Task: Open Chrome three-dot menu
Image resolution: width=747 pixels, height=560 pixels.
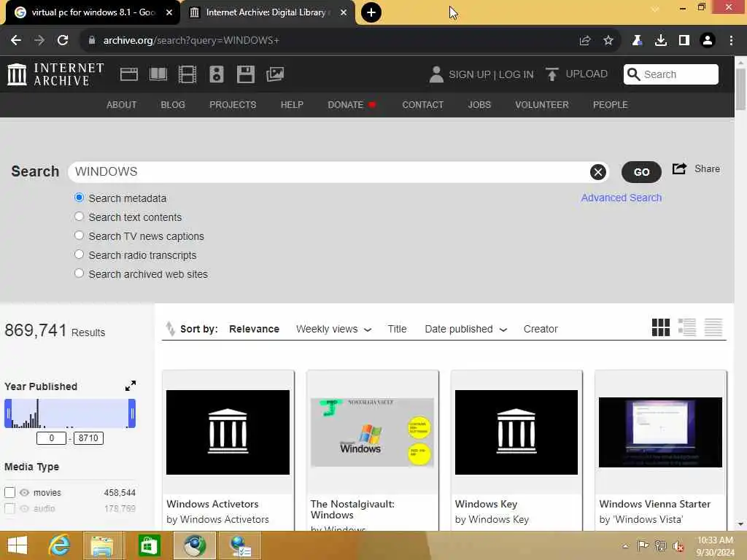Action: click(731, 41)
